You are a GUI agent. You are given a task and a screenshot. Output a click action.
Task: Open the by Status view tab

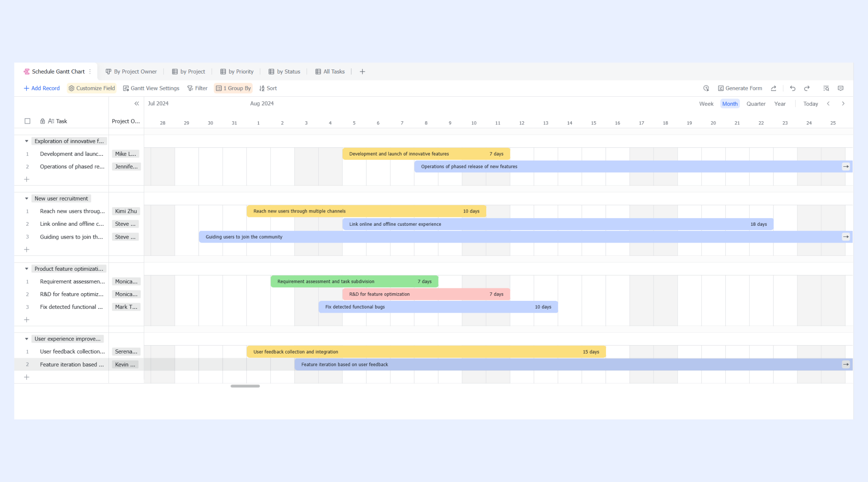point(284,71)
